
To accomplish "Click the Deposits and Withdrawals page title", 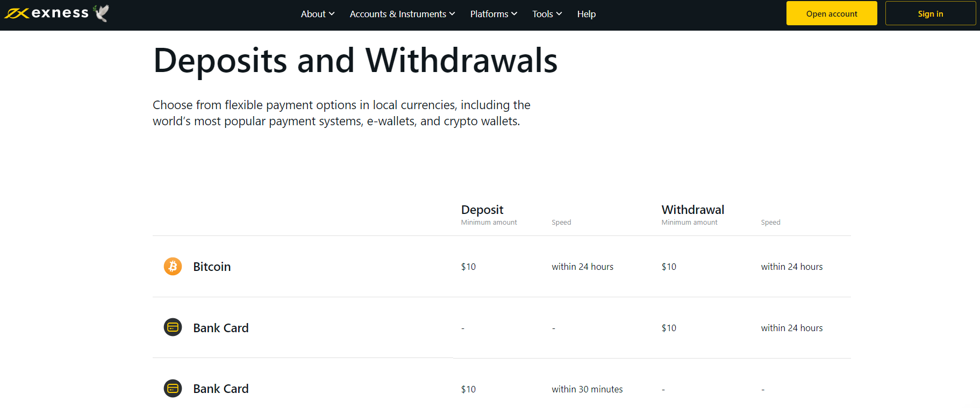I will point(355,60).
